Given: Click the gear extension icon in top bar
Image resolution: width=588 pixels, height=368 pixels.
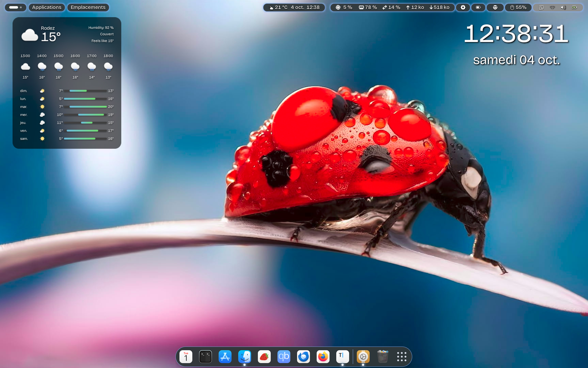Looking at the screenshot, I should 463,7.
